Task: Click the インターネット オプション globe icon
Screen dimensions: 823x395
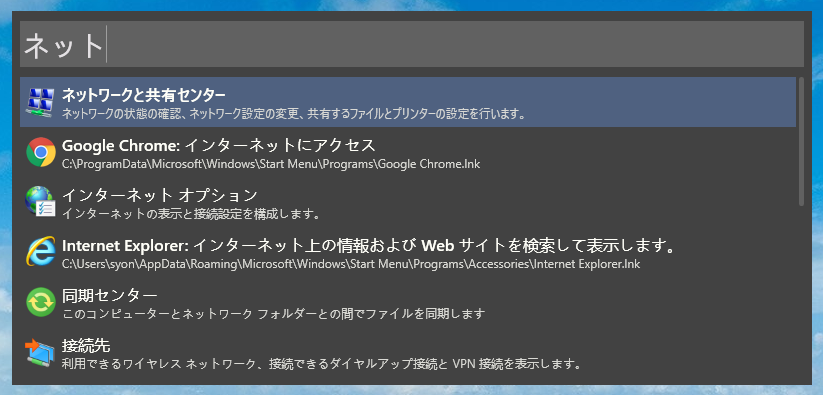Action: [x=40, y=202]
